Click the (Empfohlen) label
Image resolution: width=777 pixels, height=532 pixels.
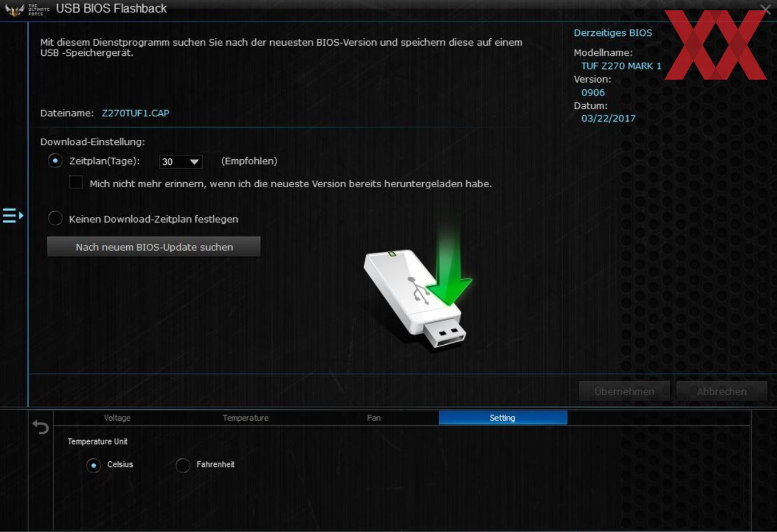(249, 161)
